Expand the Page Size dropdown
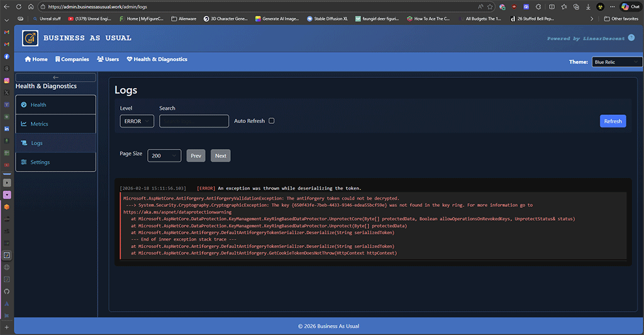 click(x=164, y=156)
